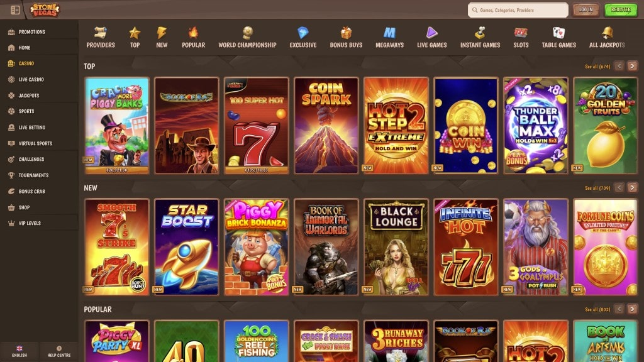
Task: Select the All Jackpots category
Action: tap(607, 37)
